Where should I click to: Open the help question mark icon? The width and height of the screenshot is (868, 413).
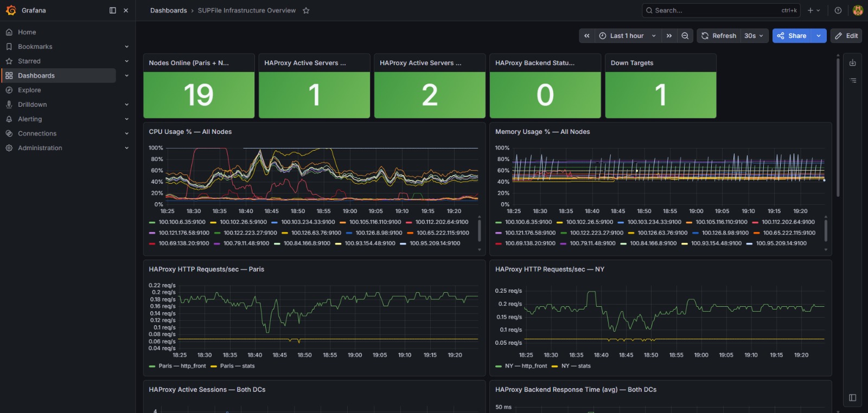pos(838,10)
